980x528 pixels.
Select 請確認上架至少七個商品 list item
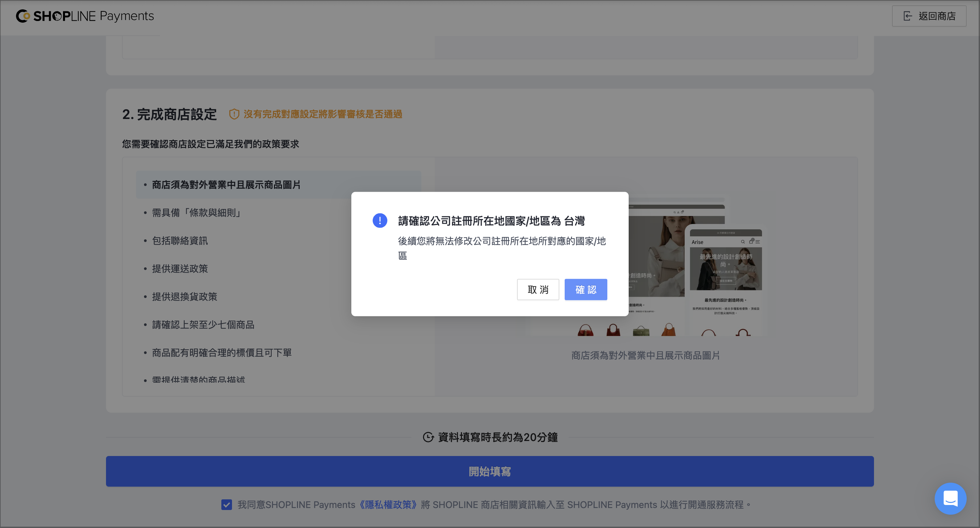coord(203,324)
